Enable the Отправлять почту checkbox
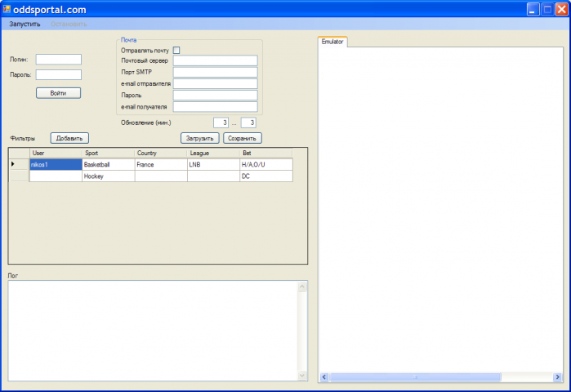571x392 pixels. point(176,51)
